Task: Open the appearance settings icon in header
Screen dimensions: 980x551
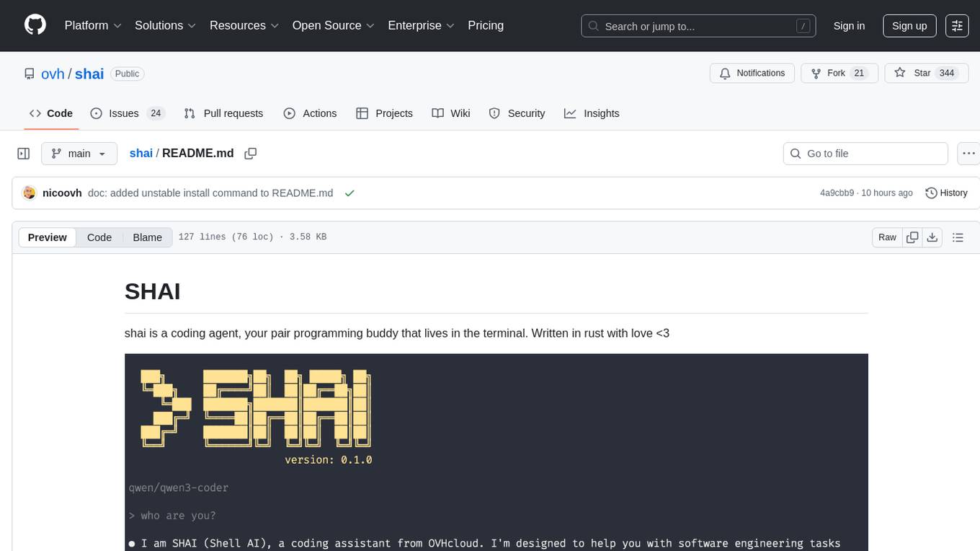Action: coord(957,26)
